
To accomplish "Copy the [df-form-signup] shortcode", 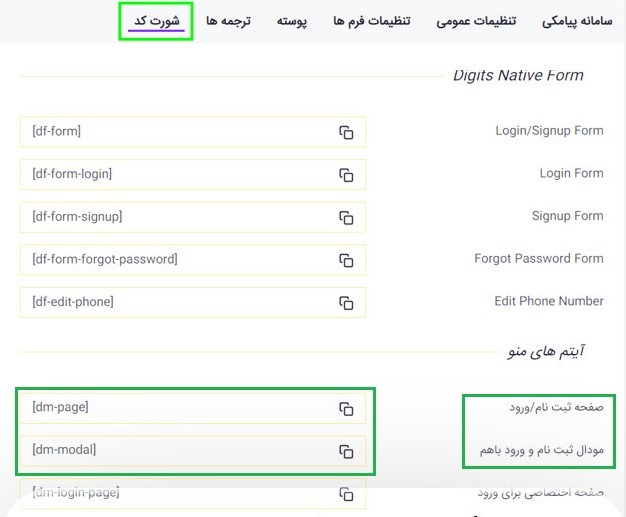I will point(346,217).
